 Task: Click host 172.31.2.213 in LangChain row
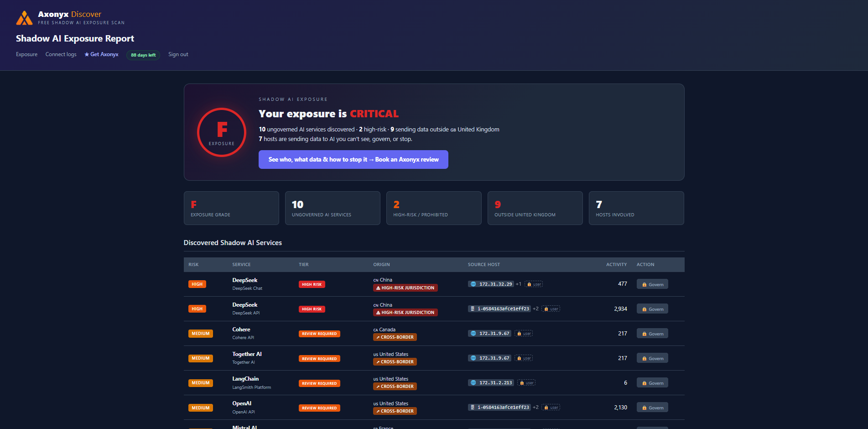[x=491, y=382]
